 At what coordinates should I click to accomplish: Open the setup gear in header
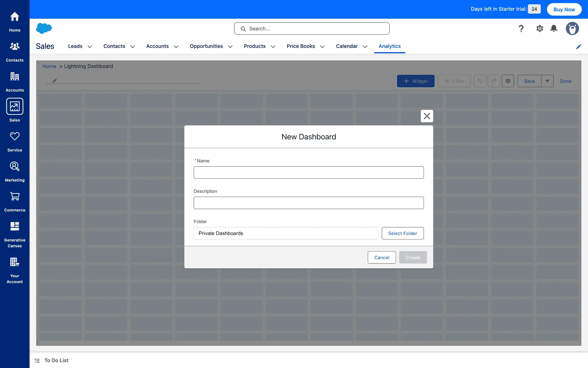(x=540, y=29)
